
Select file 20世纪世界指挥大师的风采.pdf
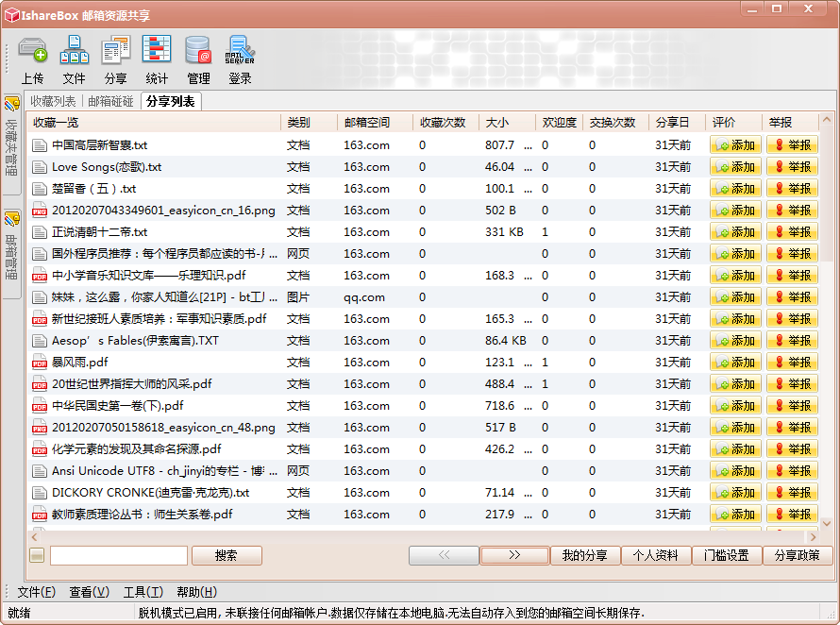pos(131,384)
